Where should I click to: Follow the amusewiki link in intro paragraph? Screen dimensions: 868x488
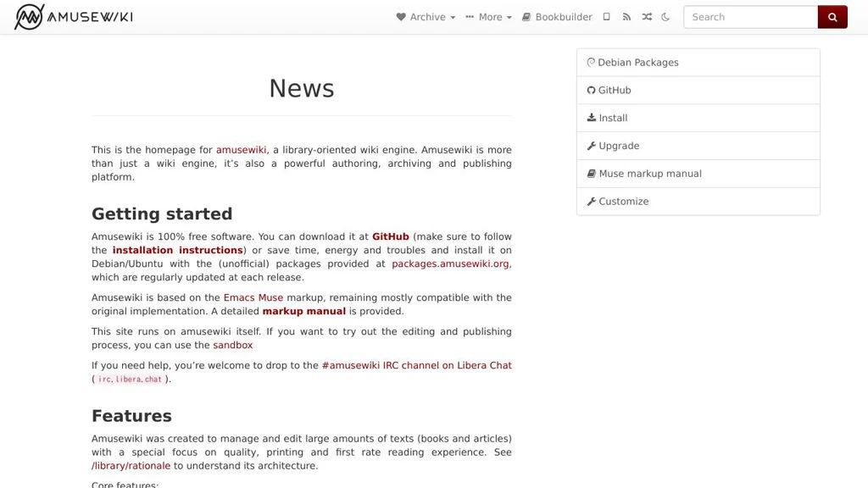pos(241,150)
